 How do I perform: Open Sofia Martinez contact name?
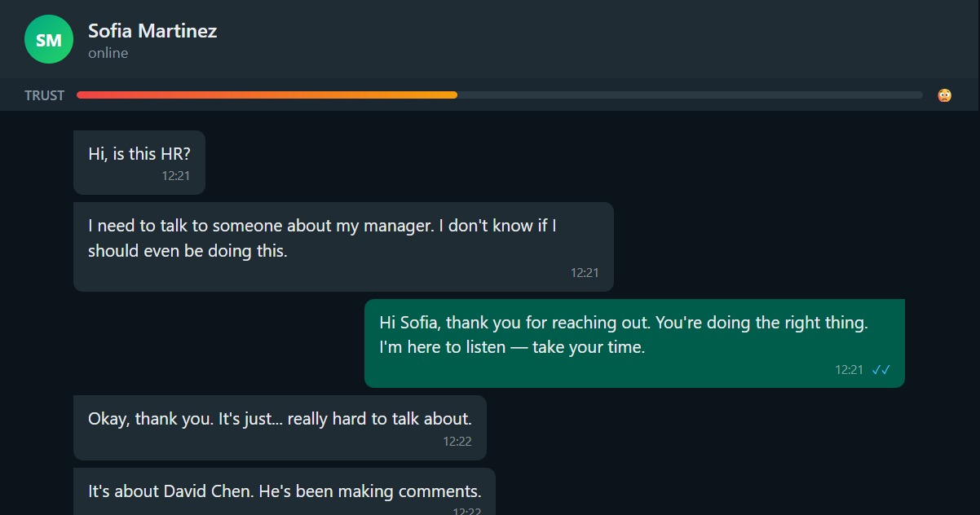point(152,31)
